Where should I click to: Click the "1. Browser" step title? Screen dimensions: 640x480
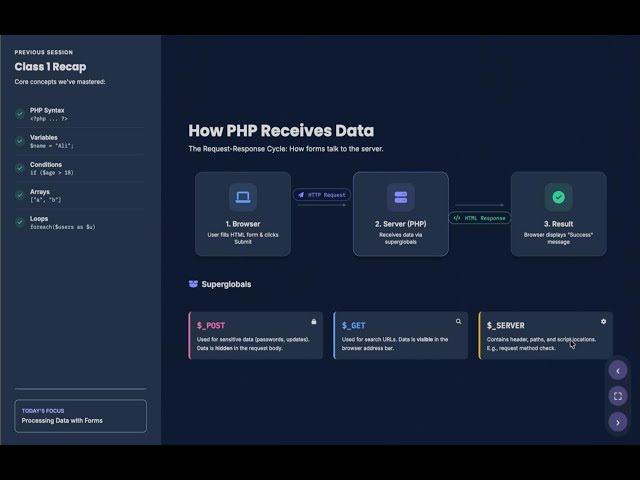coord(243,224)
